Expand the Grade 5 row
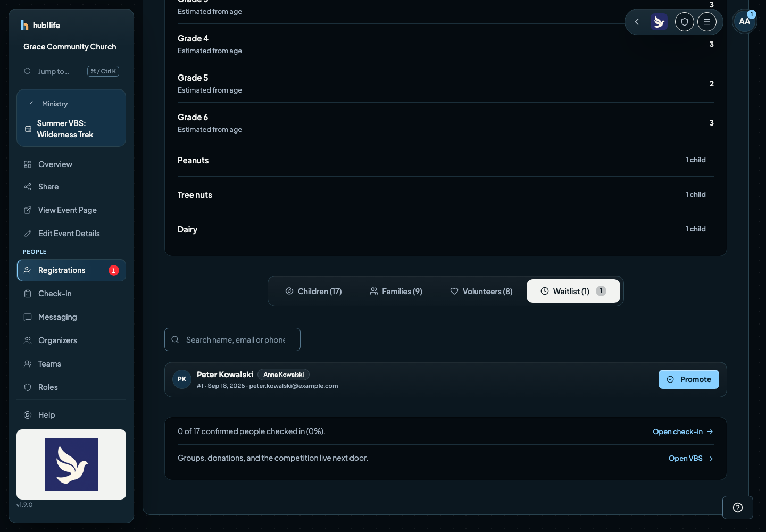Image resolution: width=766 pixels, height=532 pixels. [x=446, y=84]
